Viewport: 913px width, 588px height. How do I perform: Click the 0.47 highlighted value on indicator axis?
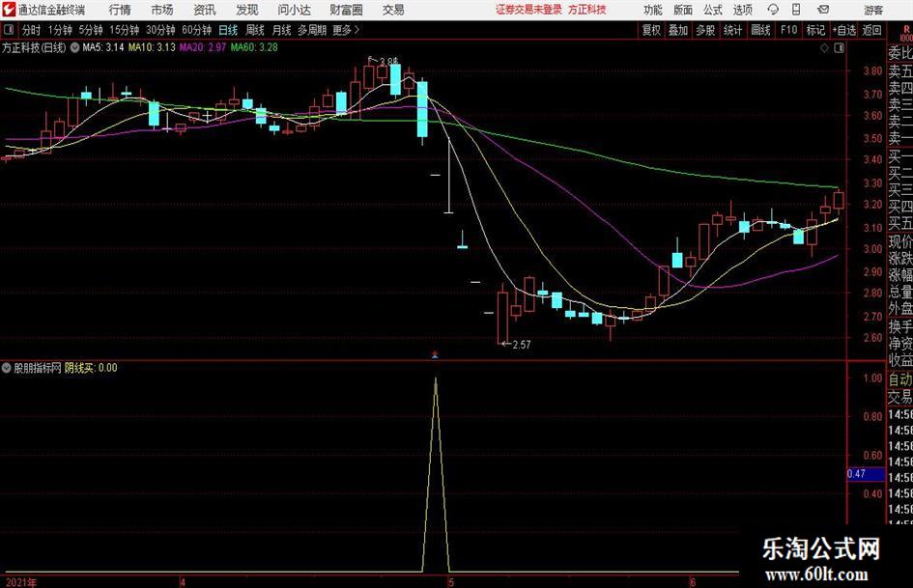[x=866, y=474]
